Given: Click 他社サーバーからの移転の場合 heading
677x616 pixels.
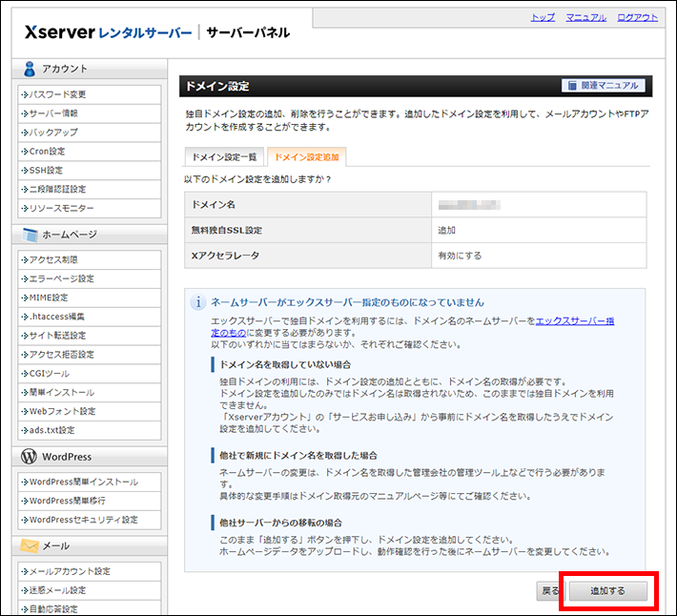Looking at the screenshot, I should (x=280, y=523).
